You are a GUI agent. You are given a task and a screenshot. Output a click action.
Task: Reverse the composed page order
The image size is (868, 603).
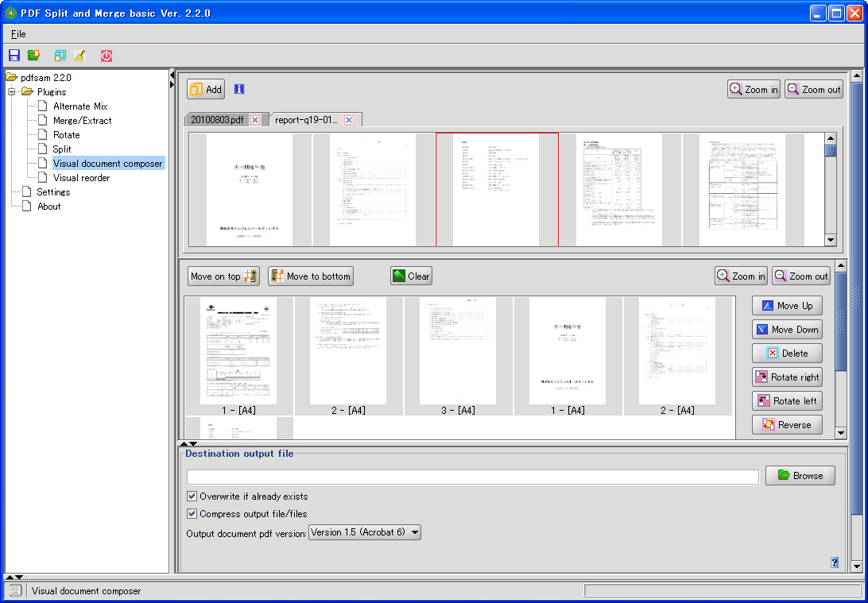pyautogui.click(x=787, y=424)
